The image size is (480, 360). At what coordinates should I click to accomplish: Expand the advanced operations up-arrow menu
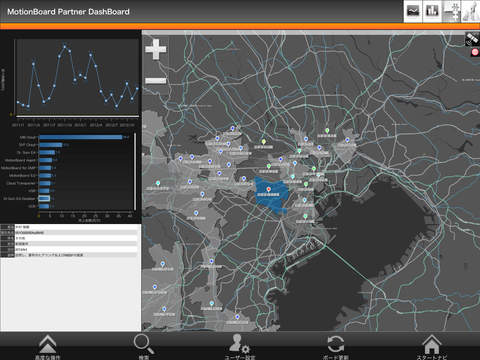(48, 344)
